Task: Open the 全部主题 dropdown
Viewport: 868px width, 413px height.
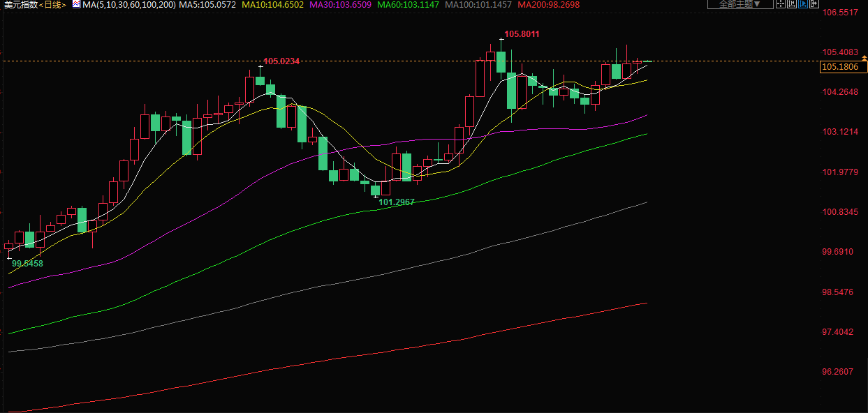Action: point(740,3)
